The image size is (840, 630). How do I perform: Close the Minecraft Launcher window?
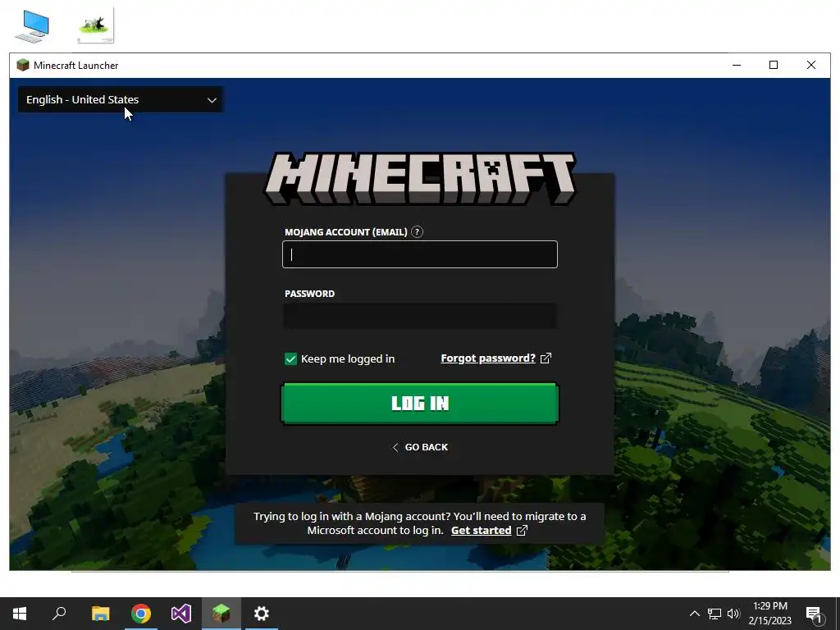(x=811, y=66)
